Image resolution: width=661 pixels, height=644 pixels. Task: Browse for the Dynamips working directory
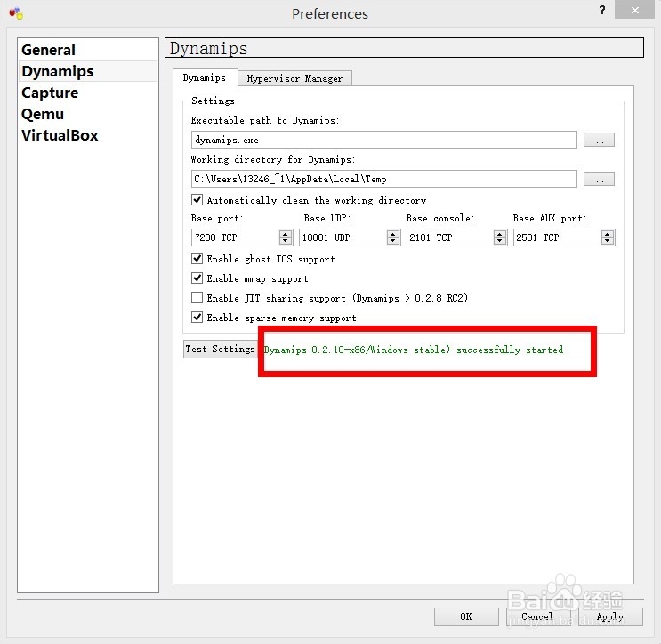599,179
